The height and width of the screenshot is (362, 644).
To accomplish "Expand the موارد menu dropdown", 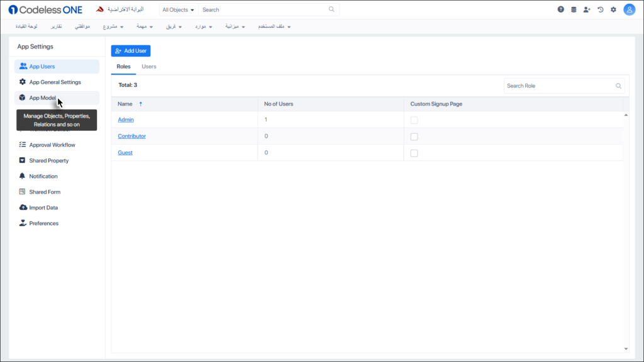I will [x=204, y=26].
